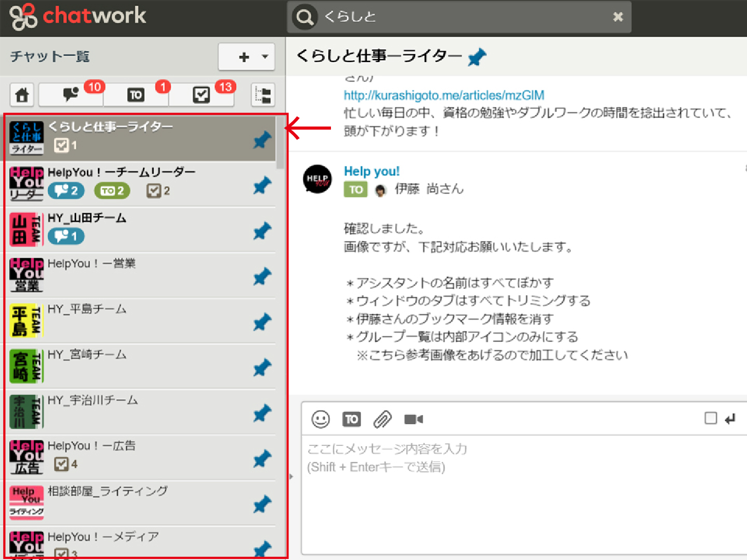Click the task count 4 on HelpYou！ー広告
The image size is (747, 560).
pyautogui.click(x=66, y=464)
